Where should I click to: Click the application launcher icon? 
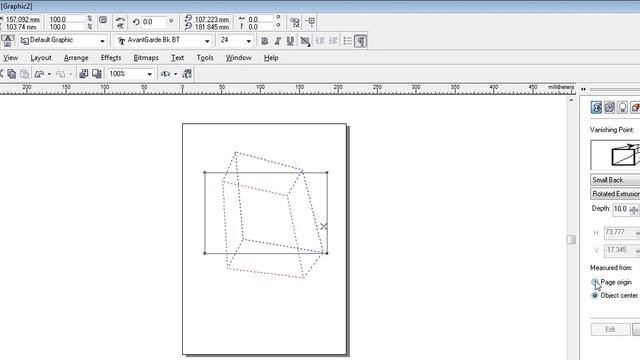point(165,74)
